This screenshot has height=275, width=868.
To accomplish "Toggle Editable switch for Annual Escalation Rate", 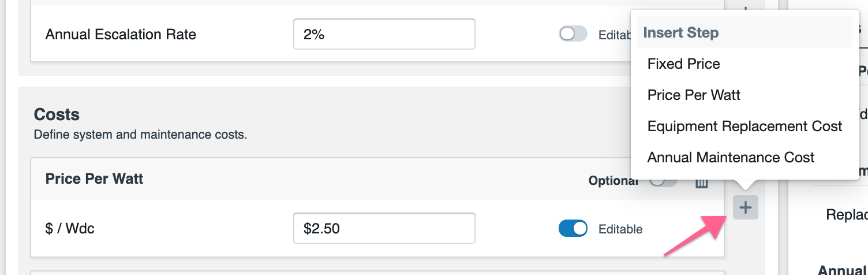I will coord(573,34).
